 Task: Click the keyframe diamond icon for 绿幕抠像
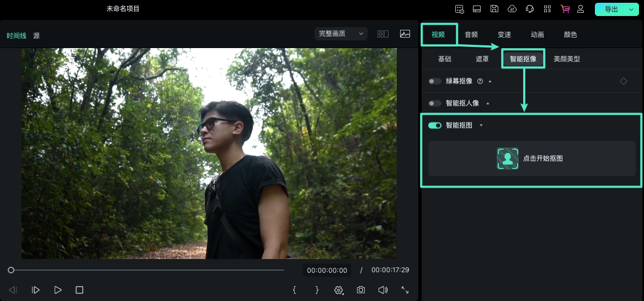tap(624, 81)
